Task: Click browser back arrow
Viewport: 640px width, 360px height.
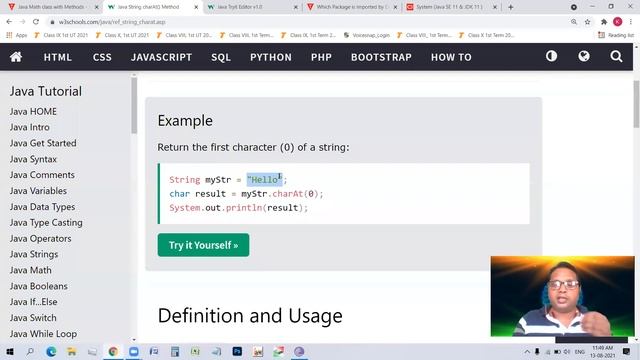Action: pos(9,22)
